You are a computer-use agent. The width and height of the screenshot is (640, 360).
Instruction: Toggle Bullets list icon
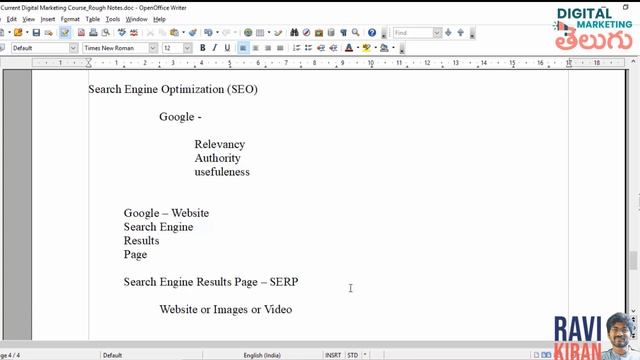tap(309, 48)
